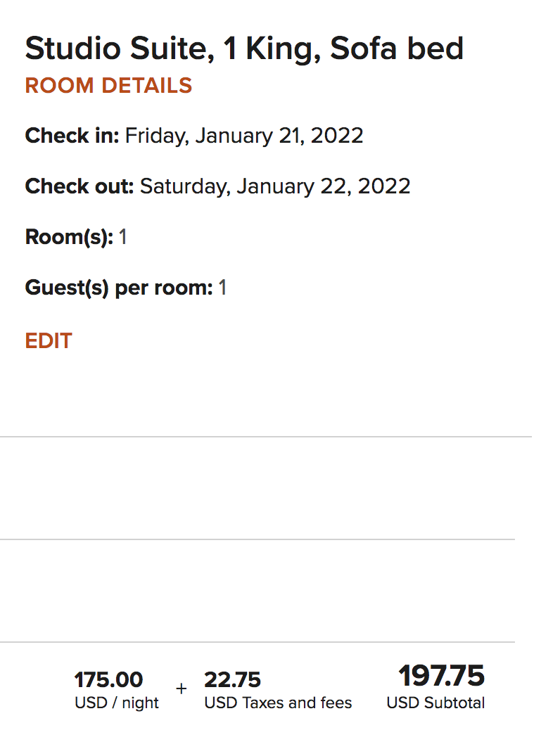This screenshot has width=560, height=730.
Task: Select the room count value next to Room(s)
Action: tap(123, 237)
